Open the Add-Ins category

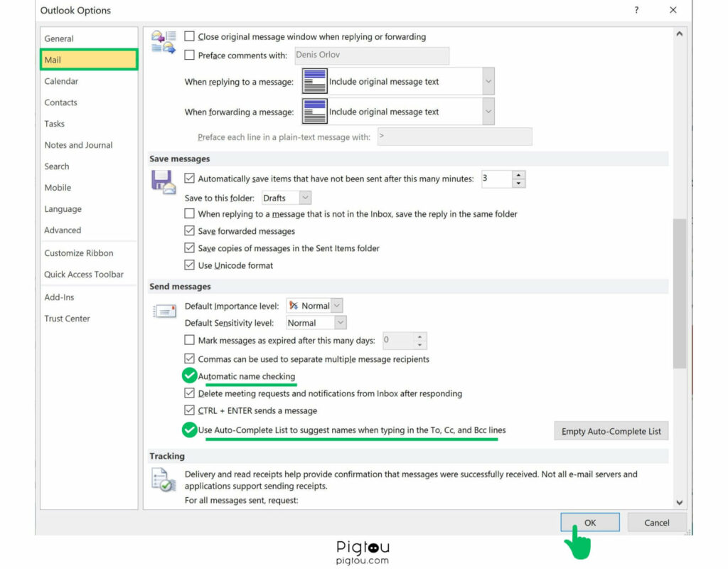tap(89, 297)
